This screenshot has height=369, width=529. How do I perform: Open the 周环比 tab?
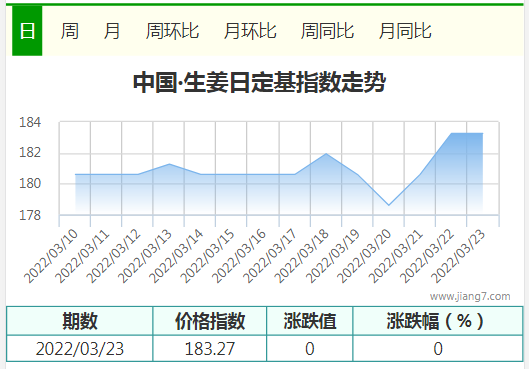(172, 31)
